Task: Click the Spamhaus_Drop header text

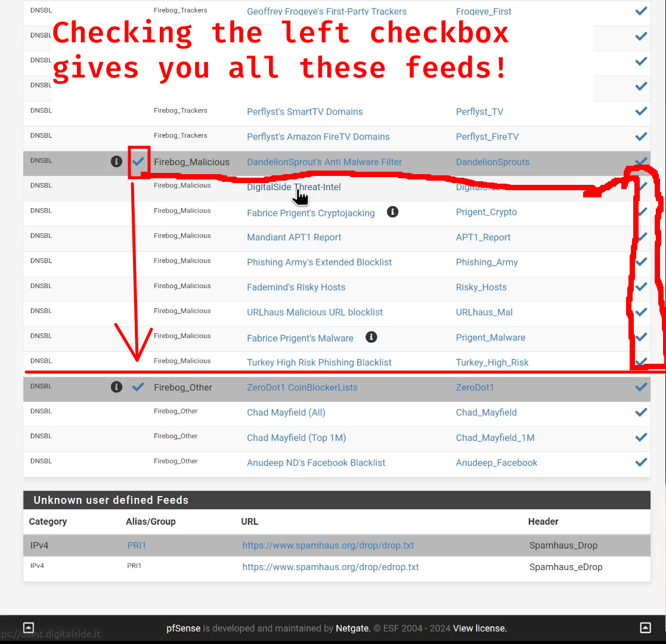Action: (x=563, y=545)
